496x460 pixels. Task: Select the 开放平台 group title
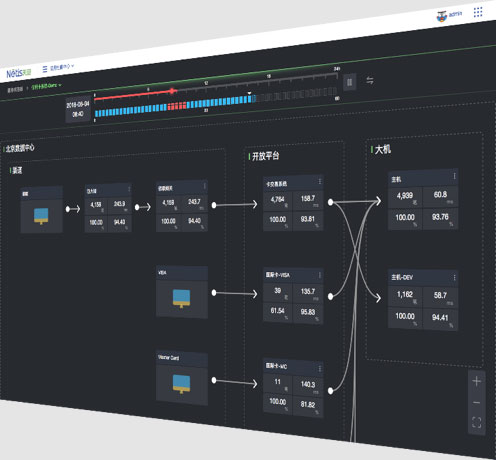click(265, 156)
